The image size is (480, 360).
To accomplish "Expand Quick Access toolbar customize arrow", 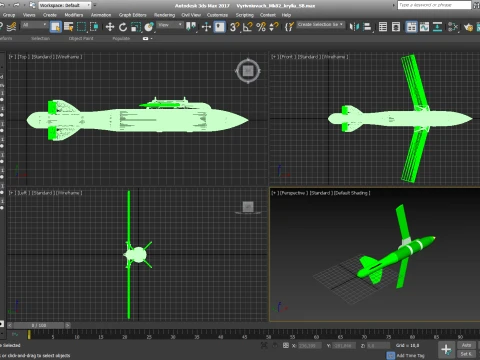I will [95, 5].
